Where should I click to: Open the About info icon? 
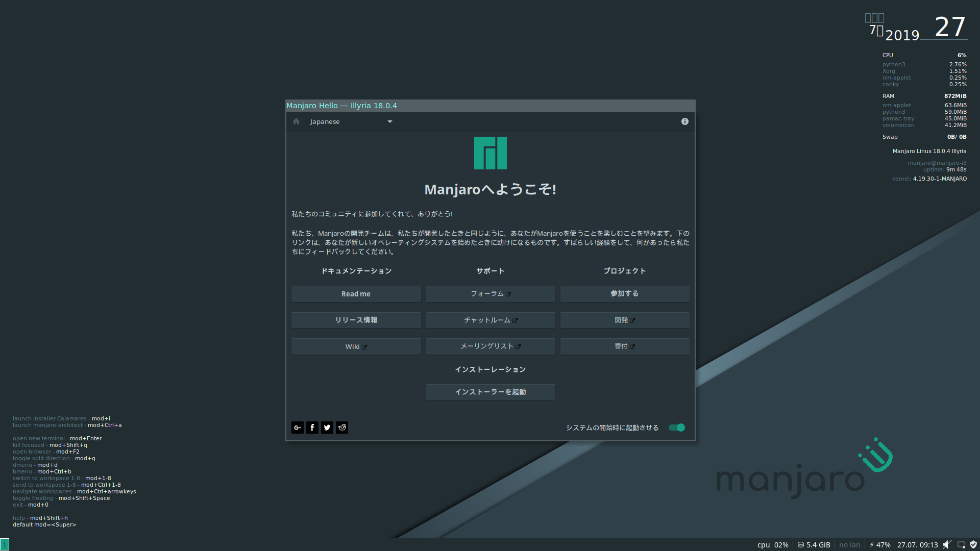(684, 121)
